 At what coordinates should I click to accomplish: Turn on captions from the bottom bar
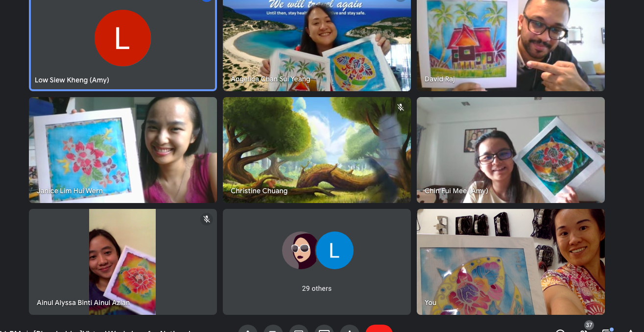[x=299, y=330]
